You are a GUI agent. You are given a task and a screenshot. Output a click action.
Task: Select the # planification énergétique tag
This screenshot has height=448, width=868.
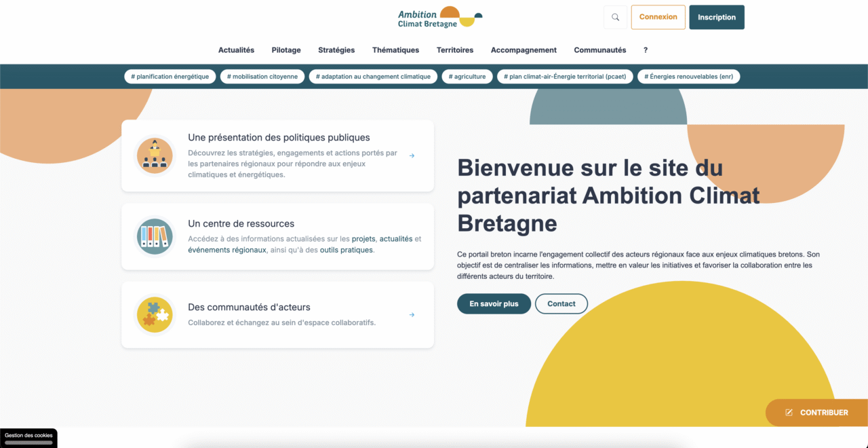(170, 77)
